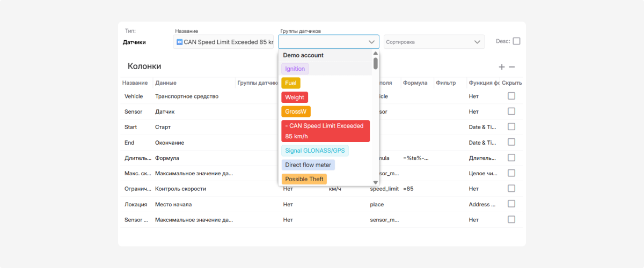Click the Данные column header

[x=166, y=83]
